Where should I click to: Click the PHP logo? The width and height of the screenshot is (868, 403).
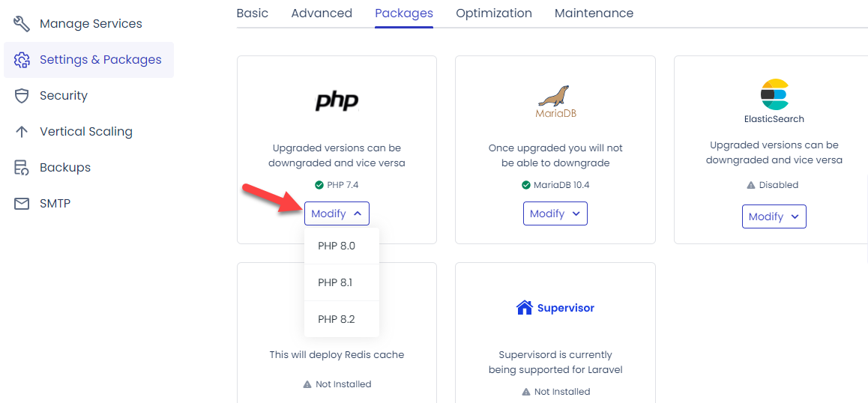pos(337,100)
